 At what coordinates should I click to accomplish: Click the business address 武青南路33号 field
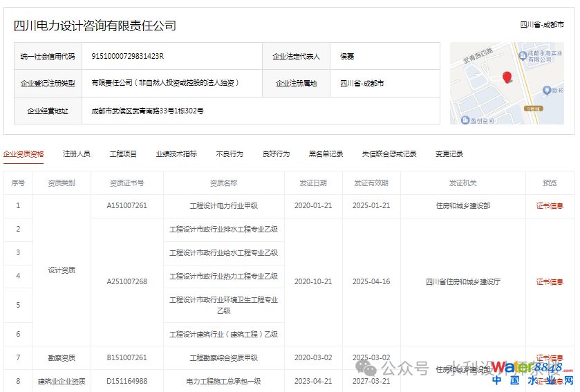tap(147, 111)
